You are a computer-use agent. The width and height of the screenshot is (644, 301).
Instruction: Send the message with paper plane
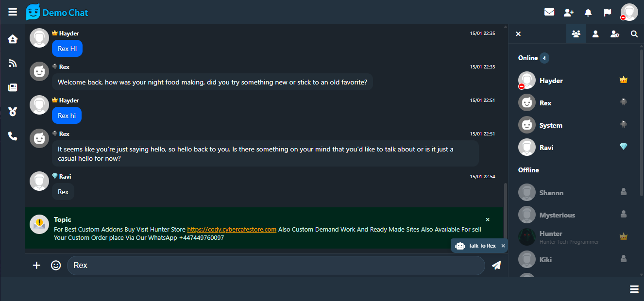(496, 266)
